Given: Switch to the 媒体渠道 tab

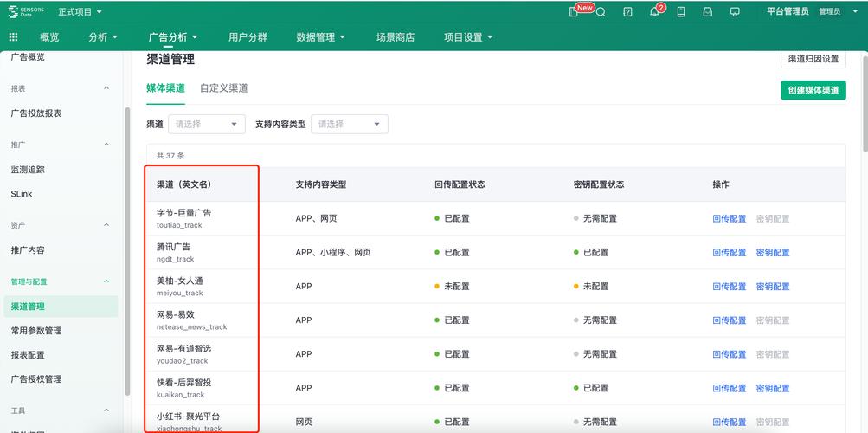Looking at the screenshot, I should coord(165,88).
